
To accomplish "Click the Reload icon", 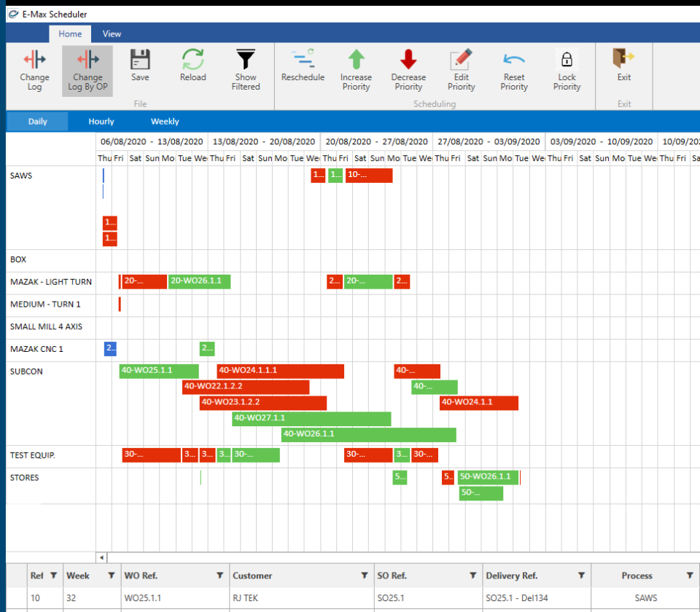I will tap(192, 69).
